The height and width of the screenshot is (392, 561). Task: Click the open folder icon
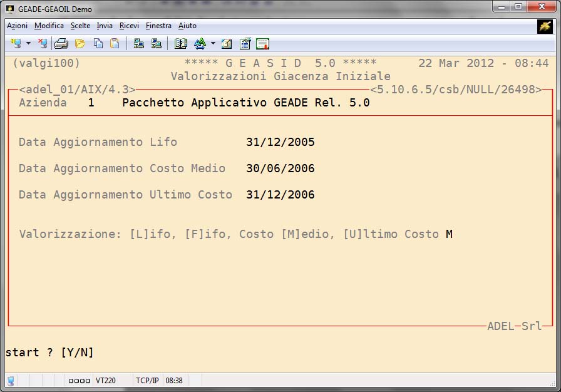[80, 44]
